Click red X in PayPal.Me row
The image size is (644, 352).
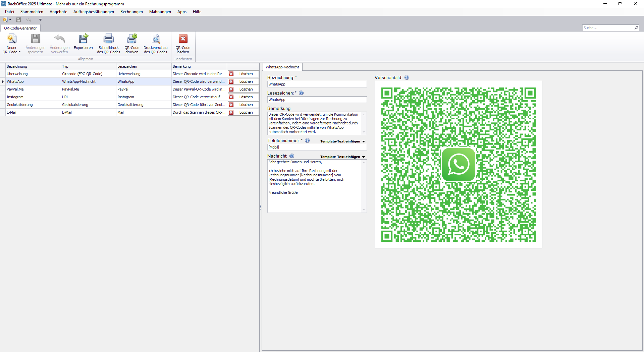click(x=231, y=89)
